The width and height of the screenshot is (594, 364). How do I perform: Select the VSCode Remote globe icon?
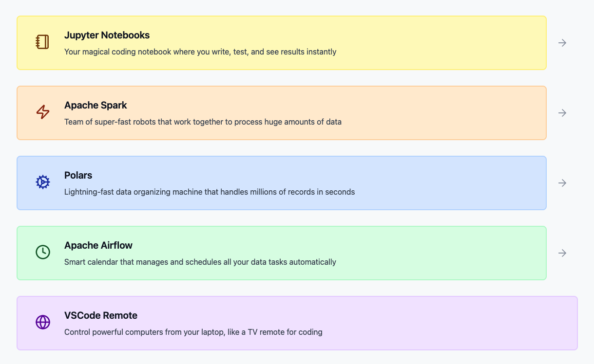tap(42, 322)
